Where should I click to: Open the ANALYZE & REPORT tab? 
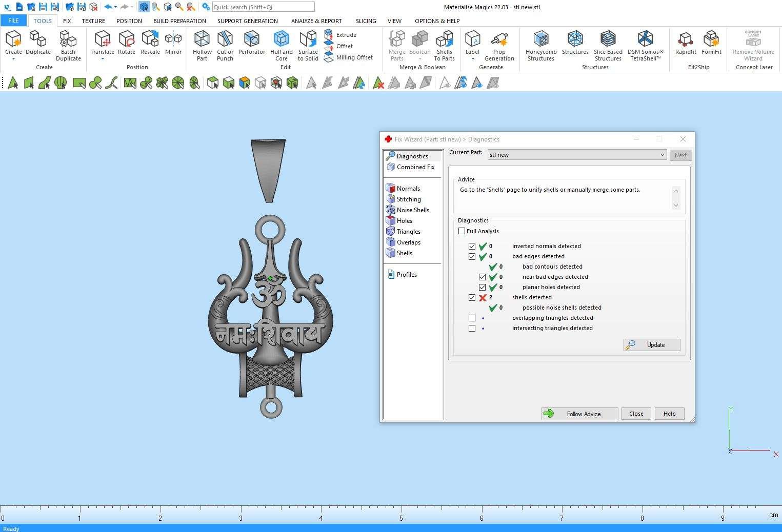[x=316, y=21]
